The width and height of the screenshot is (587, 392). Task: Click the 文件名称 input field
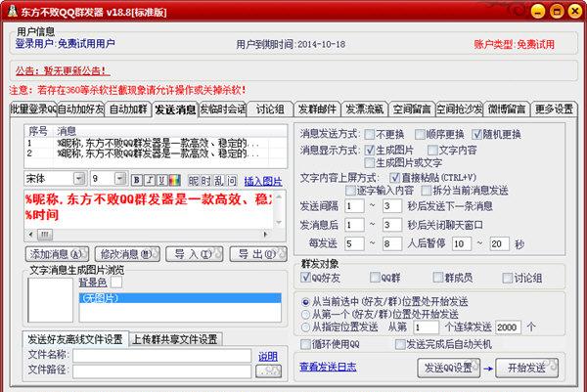(x=162, y=356)
